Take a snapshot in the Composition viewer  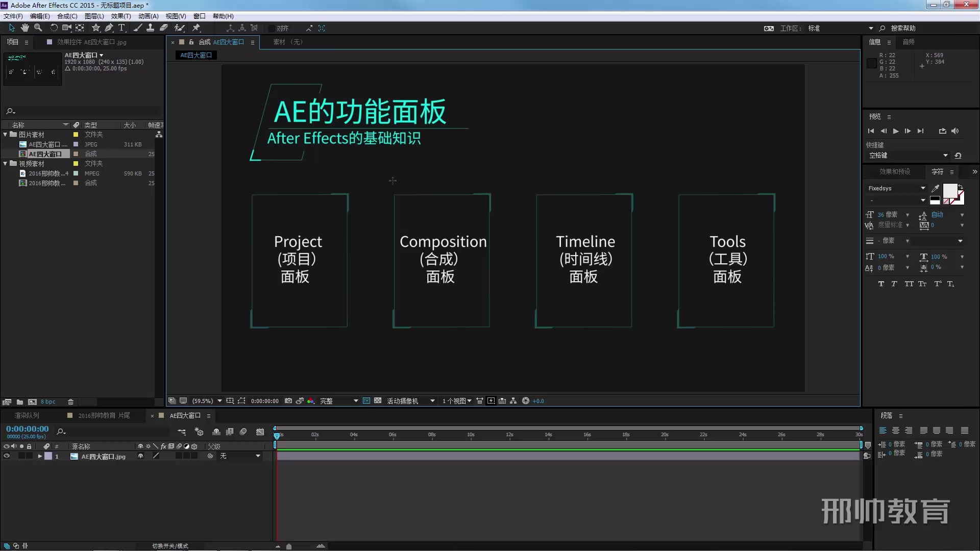point(288,401)
